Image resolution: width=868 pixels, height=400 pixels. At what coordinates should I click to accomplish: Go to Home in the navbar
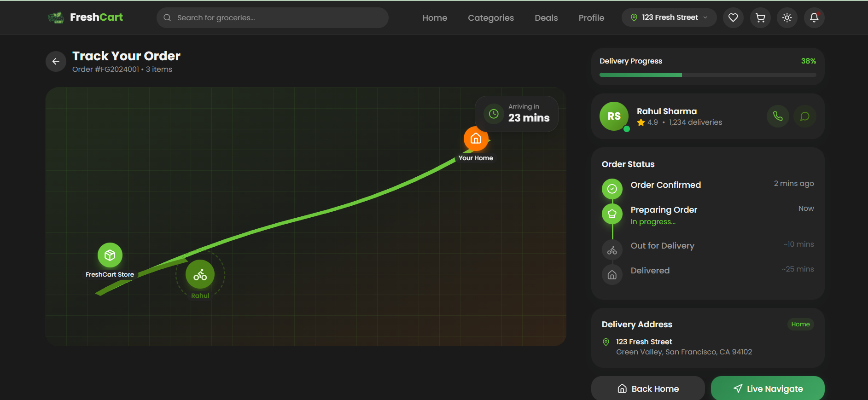click(435, 18)
